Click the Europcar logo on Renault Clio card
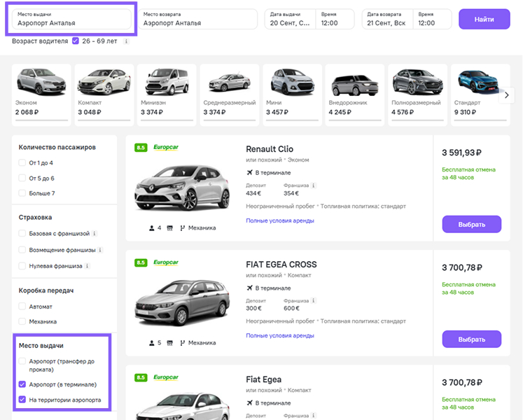 click(166, 147)
